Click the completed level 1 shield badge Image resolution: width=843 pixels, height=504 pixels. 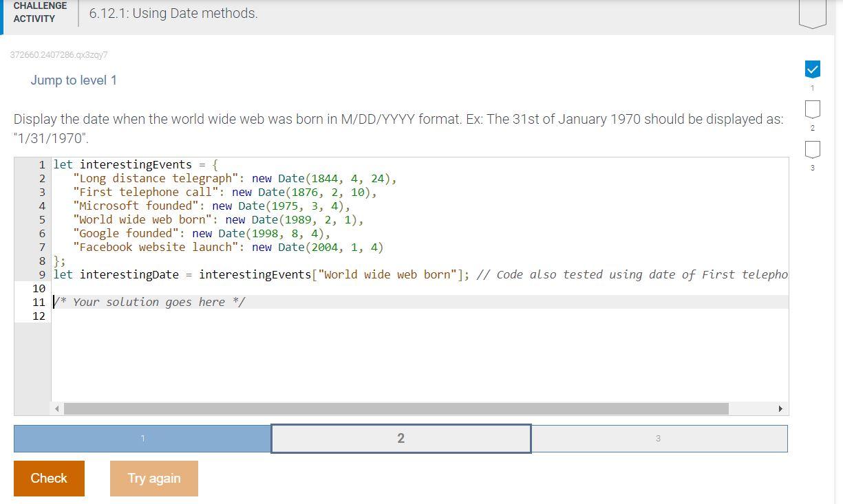812,69
